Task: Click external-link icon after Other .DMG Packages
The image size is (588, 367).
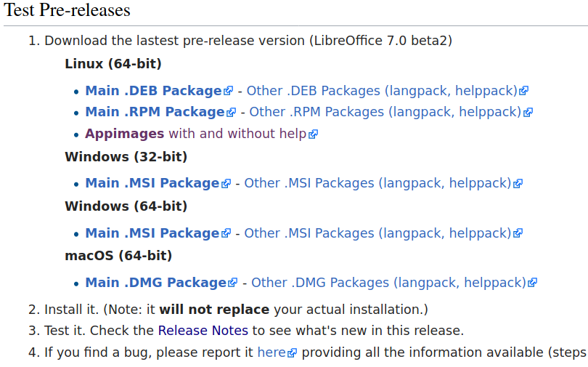Action: coord(533,283)
